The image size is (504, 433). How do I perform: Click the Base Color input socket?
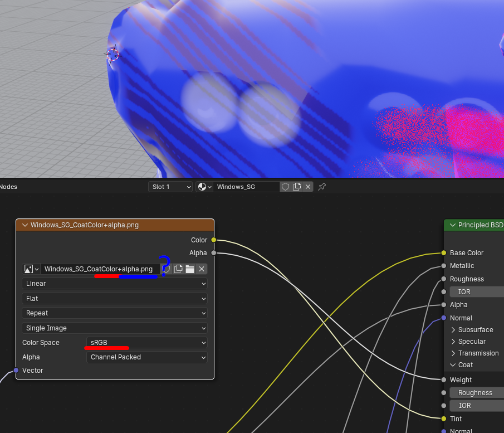(x=444, y=253)
